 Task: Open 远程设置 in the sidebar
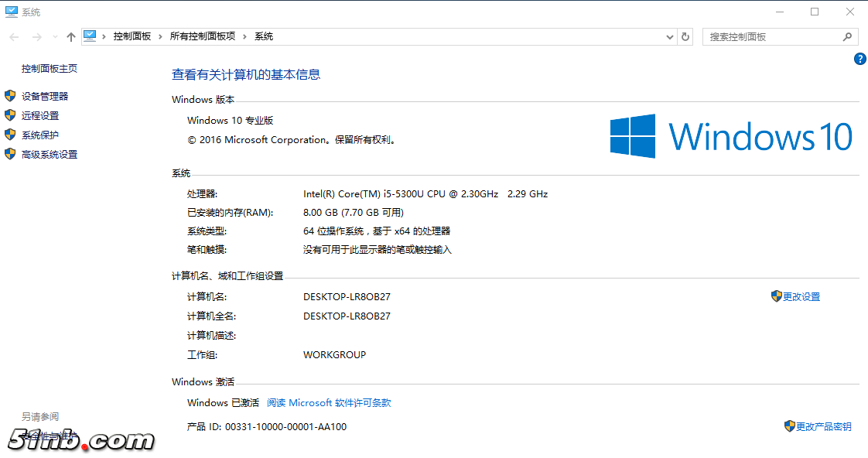(40, 116)
